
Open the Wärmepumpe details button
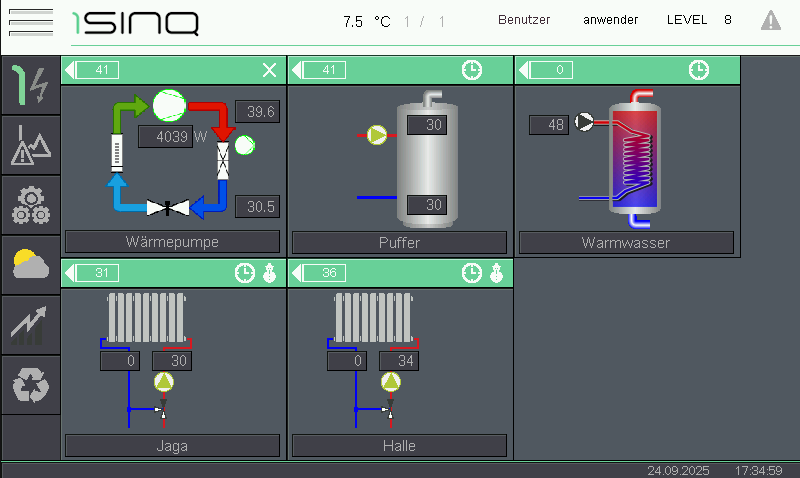[172, 242]
